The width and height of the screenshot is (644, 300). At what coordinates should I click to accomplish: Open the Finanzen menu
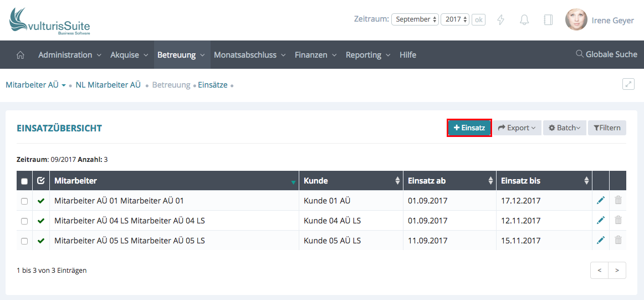(x=315, y=55)
